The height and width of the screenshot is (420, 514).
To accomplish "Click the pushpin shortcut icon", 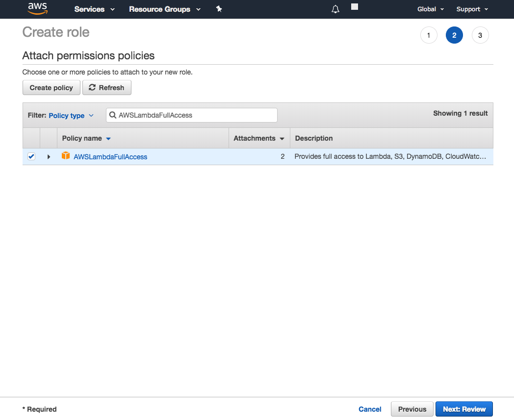I will click(x=219, y=9).
